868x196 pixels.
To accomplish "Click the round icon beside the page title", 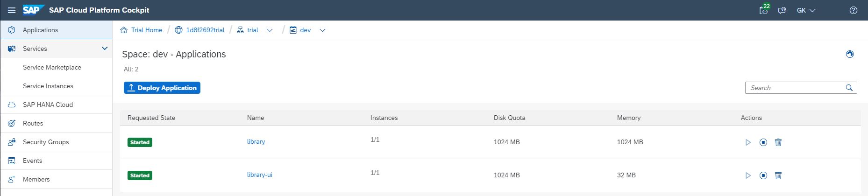I will coord(850,54).
